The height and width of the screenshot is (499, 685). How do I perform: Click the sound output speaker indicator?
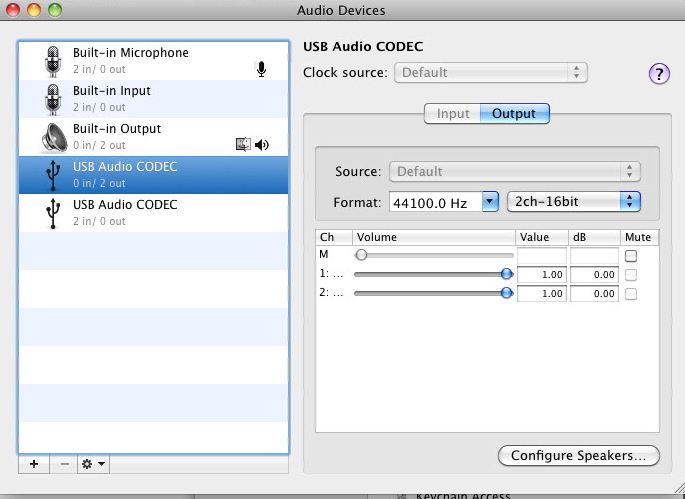(262, 144)
